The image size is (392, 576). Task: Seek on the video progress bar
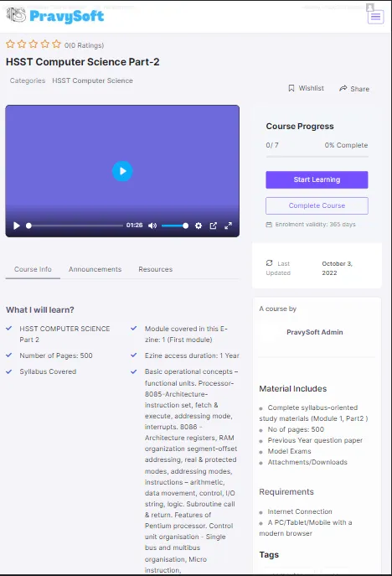75,226
